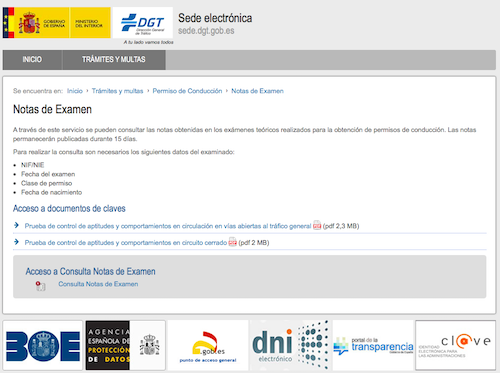Click the Sede electrónica site title
The width and height of the screenshot is (500, 373).
pos(215,18)
